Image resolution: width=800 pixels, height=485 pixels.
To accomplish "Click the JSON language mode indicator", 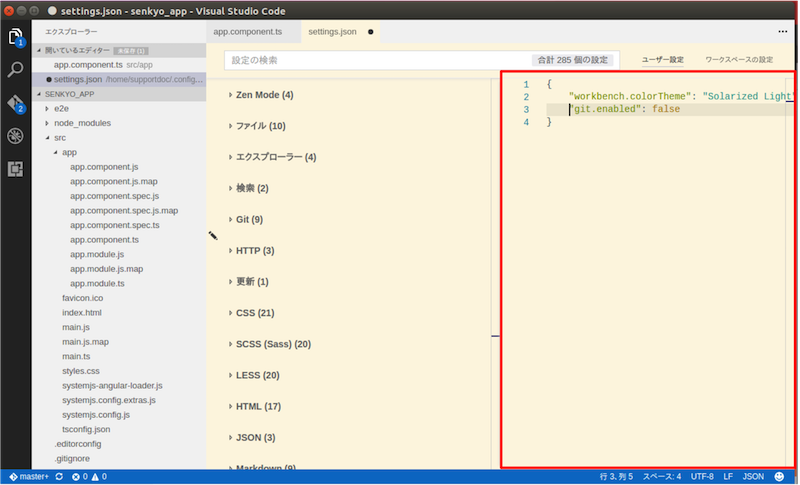I will point(753,476).
